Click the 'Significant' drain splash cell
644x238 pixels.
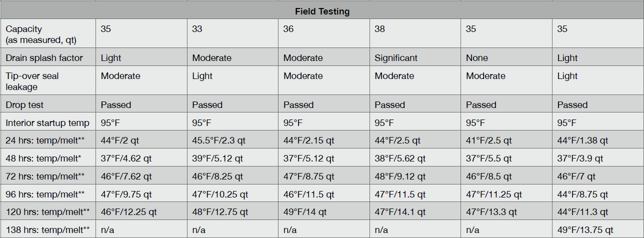pos(396,58)
